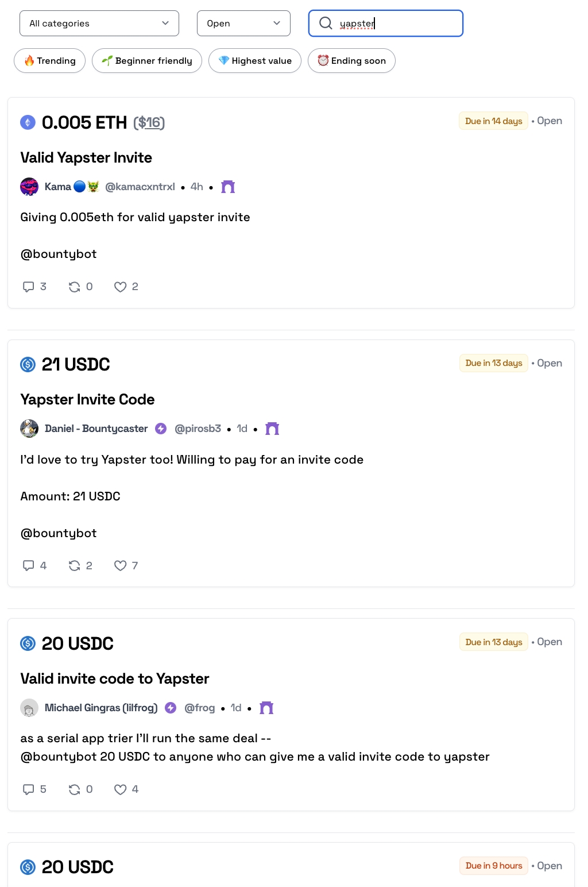Like the Valid invite code to Yapster post

click(120, 789)
